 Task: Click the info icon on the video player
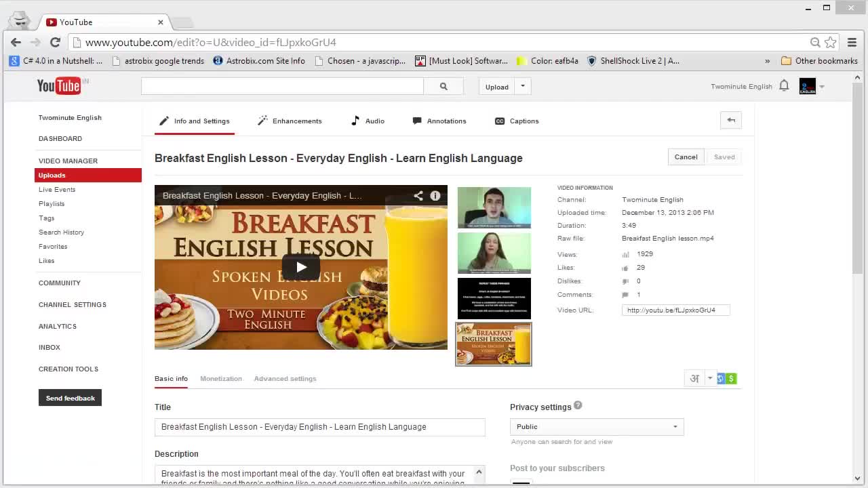435,195
